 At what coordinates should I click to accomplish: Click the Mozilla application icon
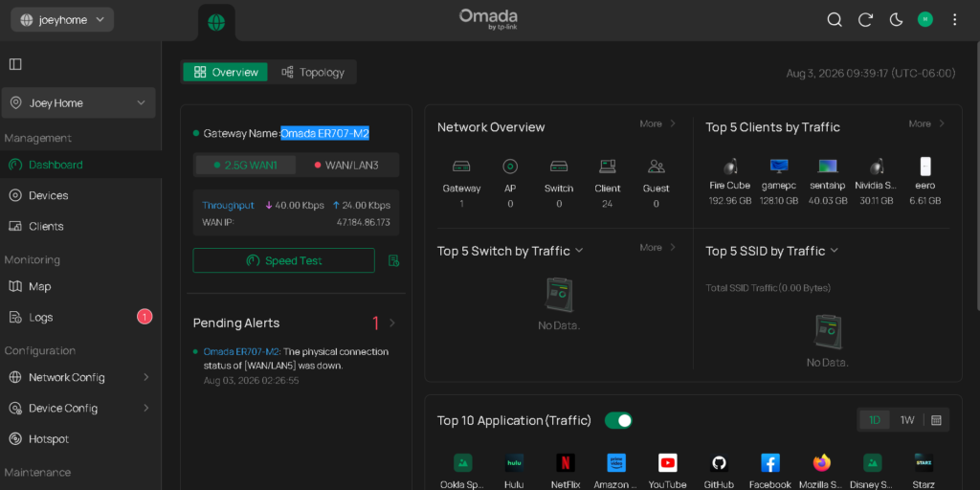(x=821, y=463)
